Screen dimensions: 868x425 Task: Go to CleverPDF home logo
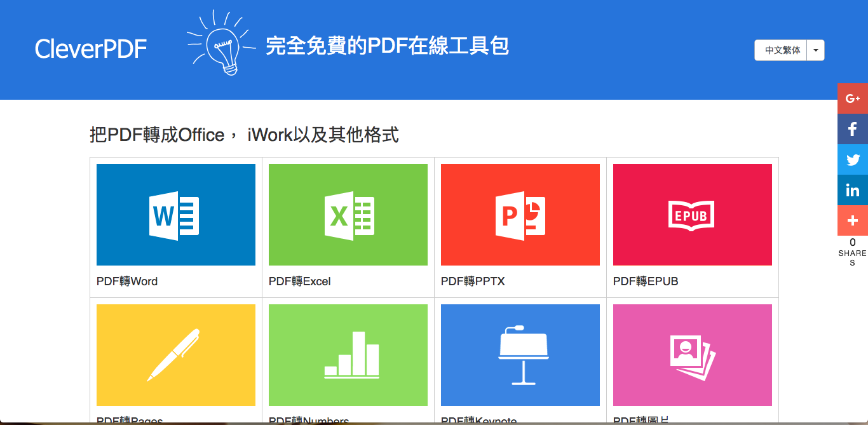[91, 49]
